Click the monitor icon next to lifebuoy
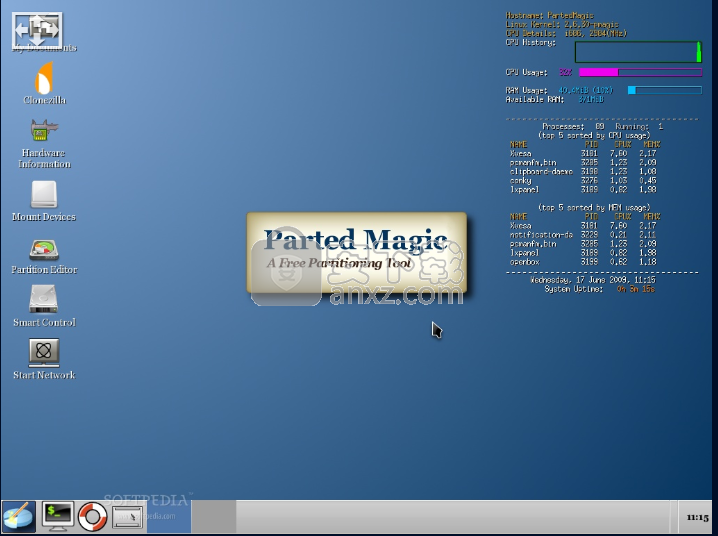718x536 pixels. coord(127,518)
